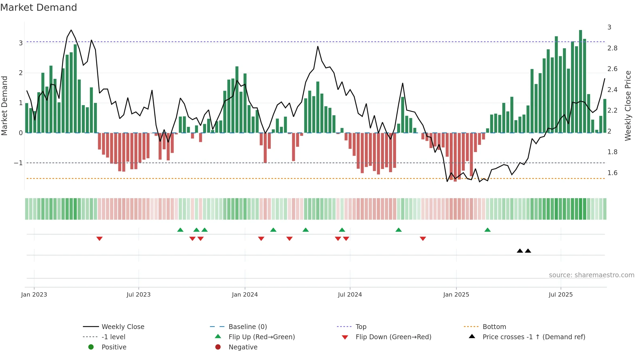Click the darkest green heat-strip cell in 2025
This screenshot has width=644, height=362.
581,209
